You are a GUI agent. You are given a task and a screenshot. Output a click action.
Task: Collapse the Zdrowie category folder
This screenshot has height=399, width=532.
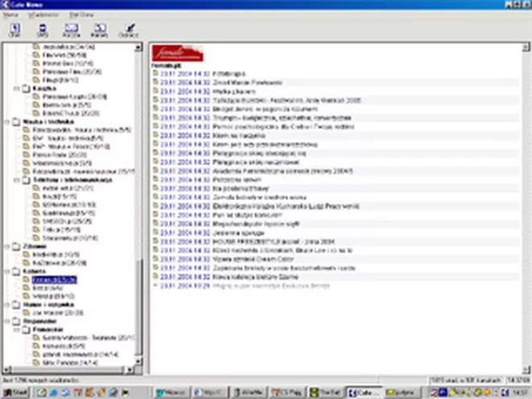[6, 246]
